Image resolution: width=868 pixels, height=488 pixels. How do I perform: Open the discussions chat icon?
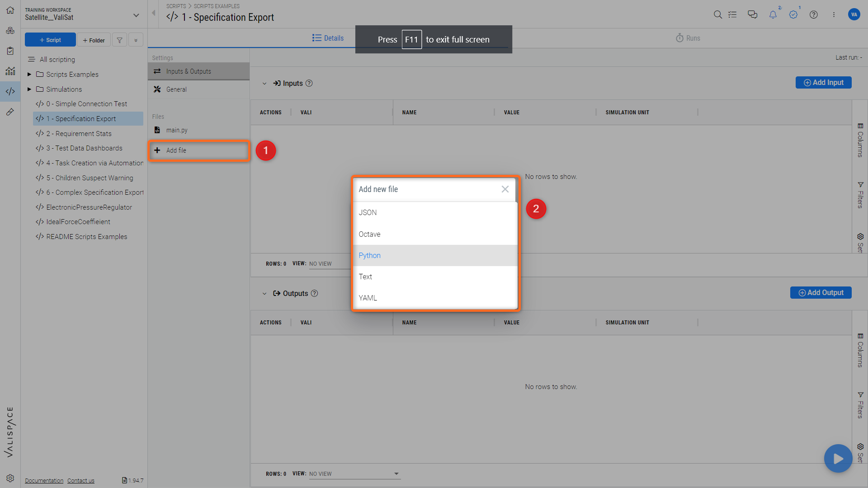click(x=752, y=14)
